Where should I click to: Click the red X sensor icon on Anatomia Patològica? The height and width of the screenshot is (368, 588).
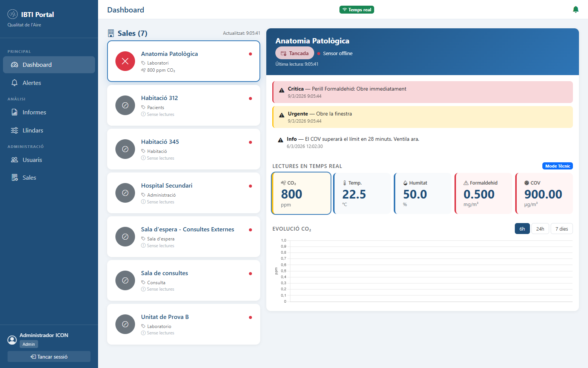pyautogui.click(x=125, y=61)
